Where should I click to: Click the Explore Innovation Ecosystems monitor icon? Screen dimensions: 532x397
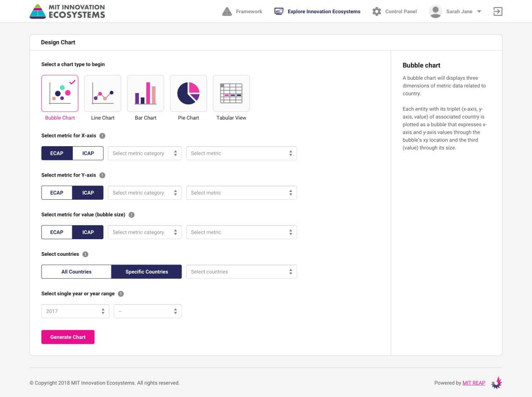pos(279,12)
